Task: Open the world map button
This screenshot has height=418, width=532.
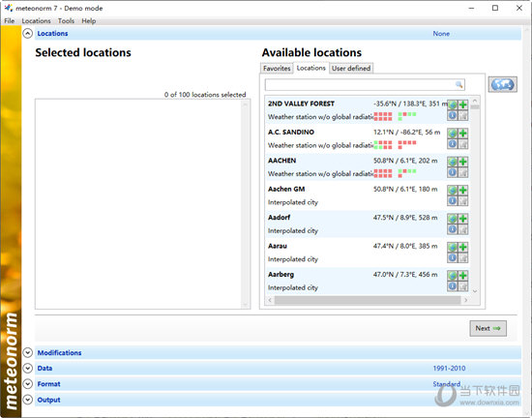Action: click(x=503, y=84)
